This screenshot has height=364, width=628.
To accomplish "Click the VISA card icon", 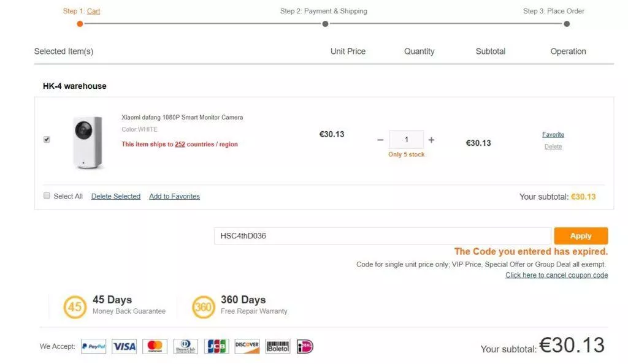I will [124, 346].
